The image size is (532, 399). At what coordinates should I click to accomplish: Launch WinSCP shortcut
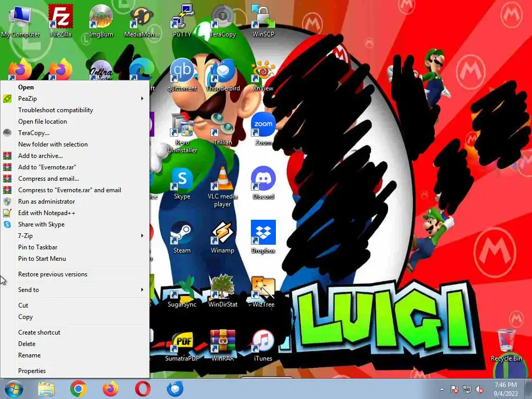pos(263,21)
